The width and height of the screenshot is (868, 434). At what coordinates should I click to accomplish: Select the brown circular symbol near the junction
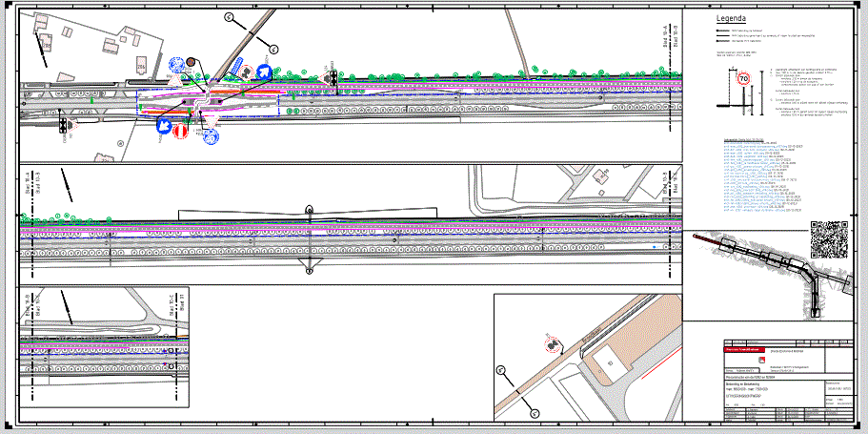[x=191, y=63]
